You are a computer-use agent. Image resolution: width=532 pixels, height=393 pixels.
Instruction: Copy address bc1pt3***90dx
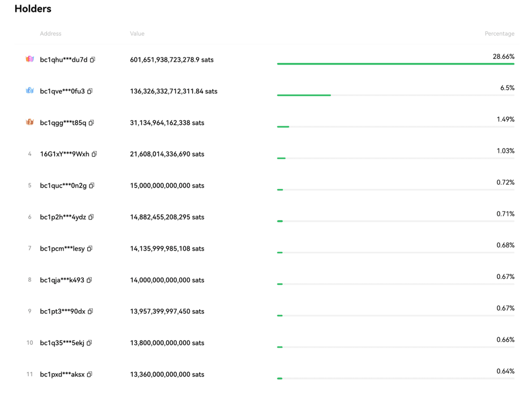click(x=90, y=311)
